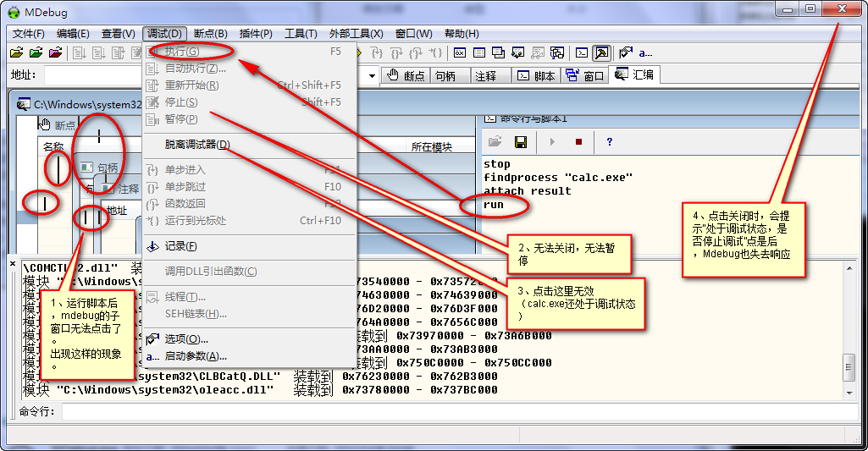Click the restart icon in the main toolbar
868x451 pixels.
(x=118, y=53)
